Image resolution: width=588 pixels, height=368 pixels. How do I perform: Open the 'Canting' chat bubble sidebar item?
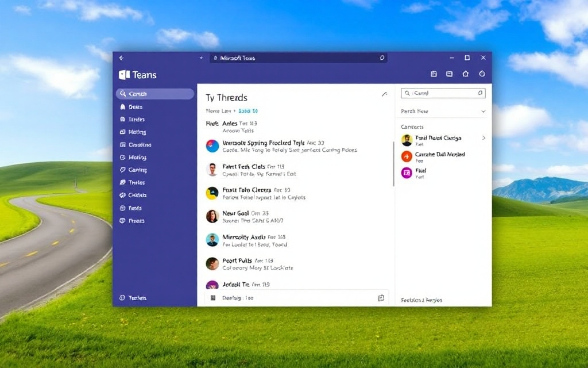pos(155,170)
